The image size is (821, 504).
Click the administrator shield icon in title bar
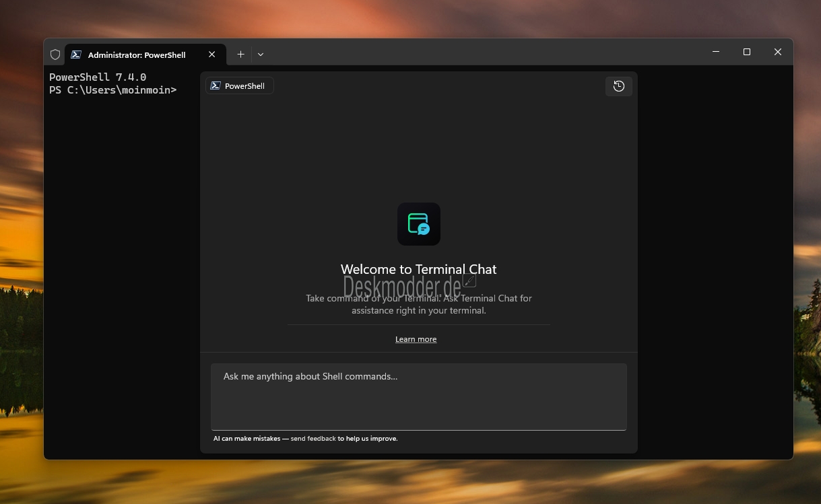click(55, 55)
